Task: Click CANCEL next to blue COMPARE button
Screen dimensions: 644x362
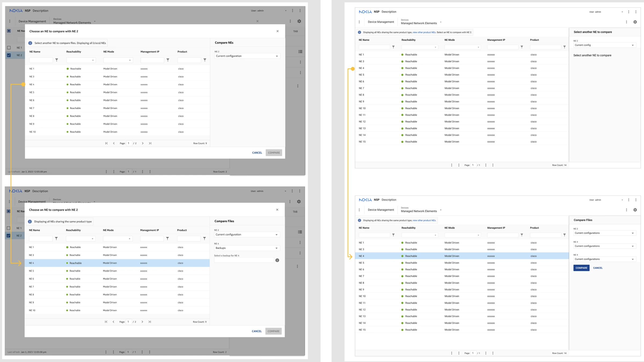Action: click(598, 268)
